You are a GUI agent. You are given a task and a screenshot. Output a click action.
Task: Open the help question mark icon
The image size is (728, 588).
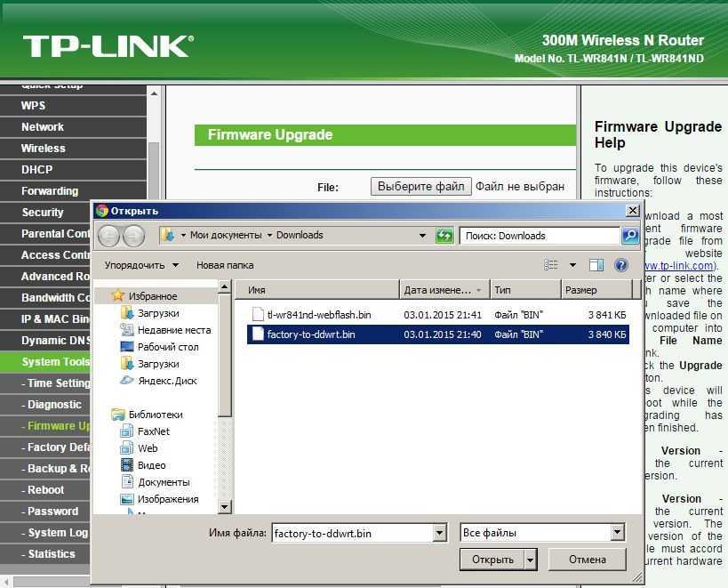(x=621, y=265)
